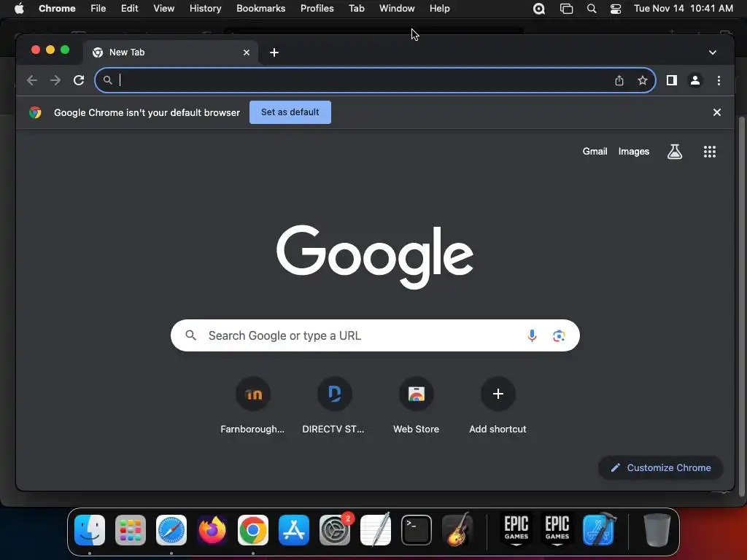Open Finder from the Dock
Viewport: 747px width, 560px height.
tap(90, 530)
